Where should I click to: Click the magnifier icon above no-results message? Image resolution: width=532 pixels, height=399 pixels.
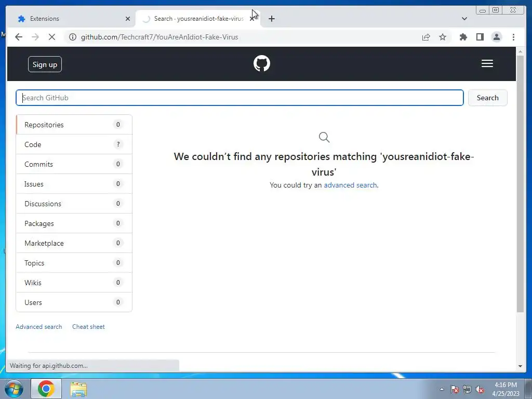(324, 137)
